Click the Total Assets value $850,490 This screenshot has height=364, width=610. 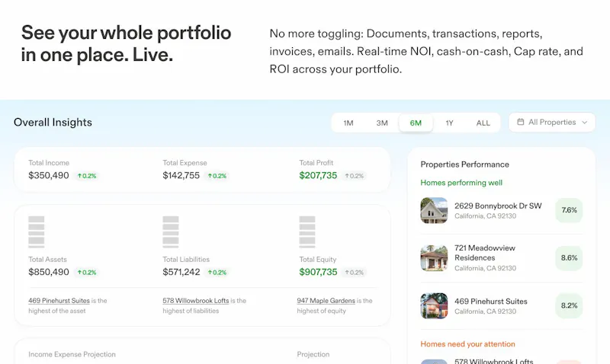49,273
